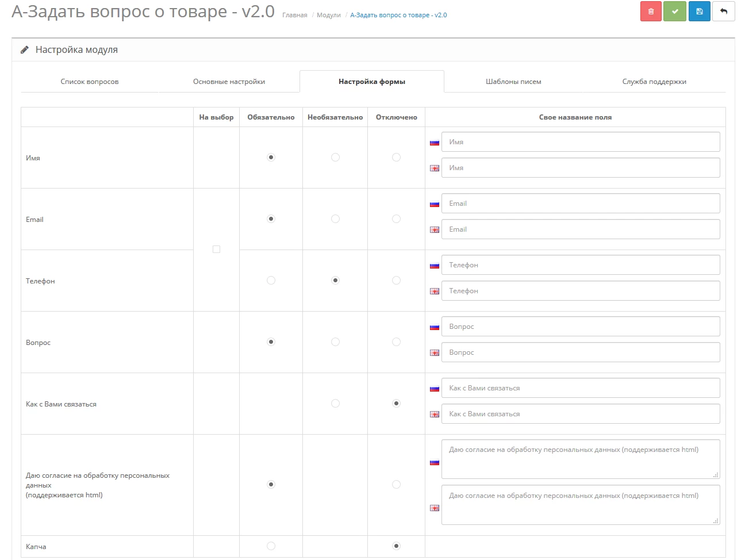Click Russian flag icon beside first Email field

coord(435,204)
